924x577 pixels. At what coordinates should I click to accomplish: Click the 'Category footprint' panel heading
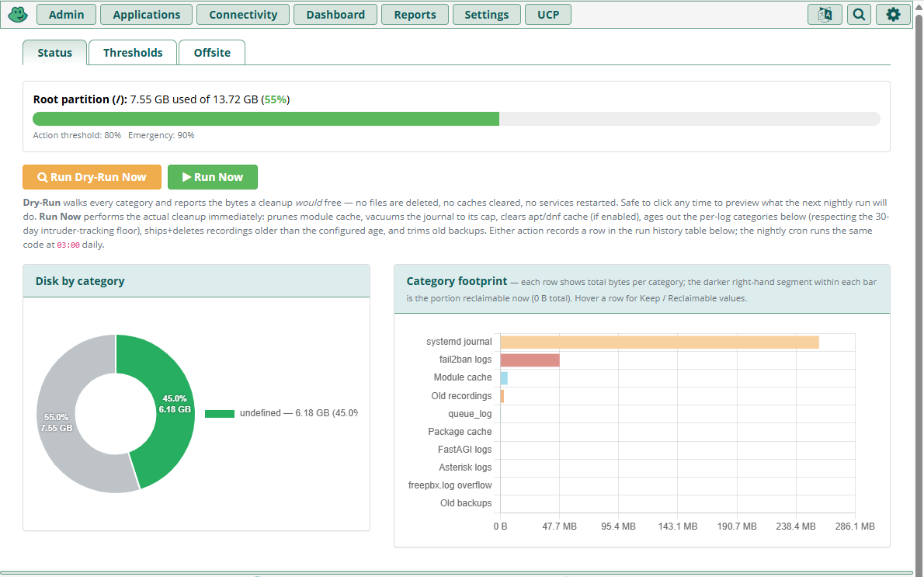[457, 281]
